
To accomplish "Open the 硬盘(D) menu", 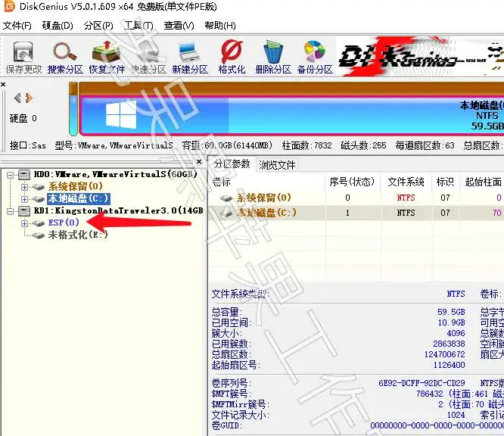I will (58, 26).
